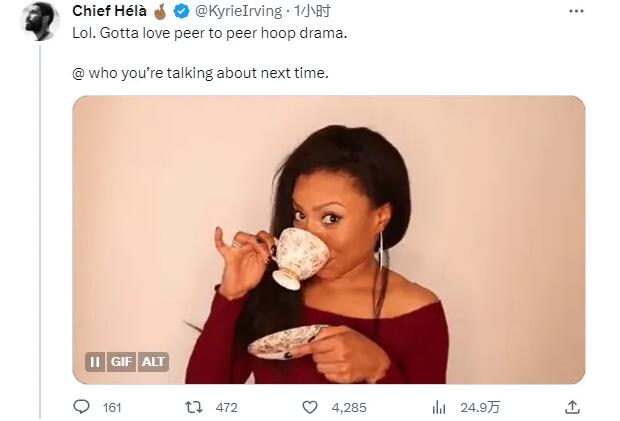Click the 161 replies count
This screenshot has width=620, height=421.
[x=112, y=407]
